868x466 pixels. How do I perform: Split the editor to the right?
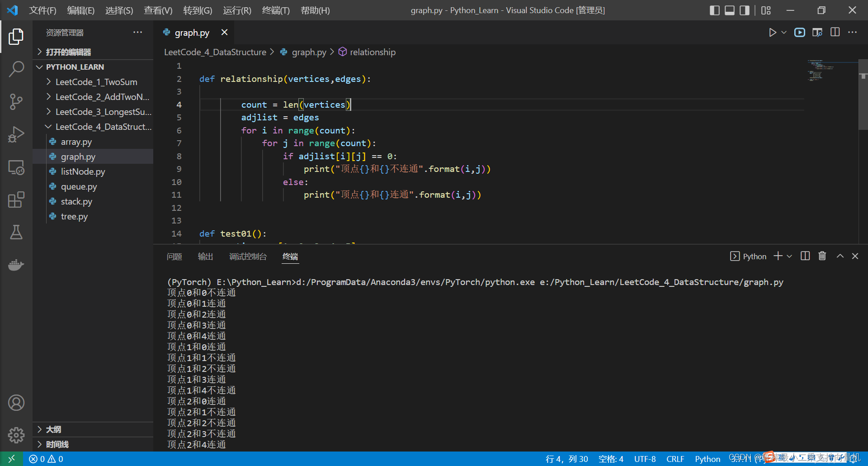point(835,33)
